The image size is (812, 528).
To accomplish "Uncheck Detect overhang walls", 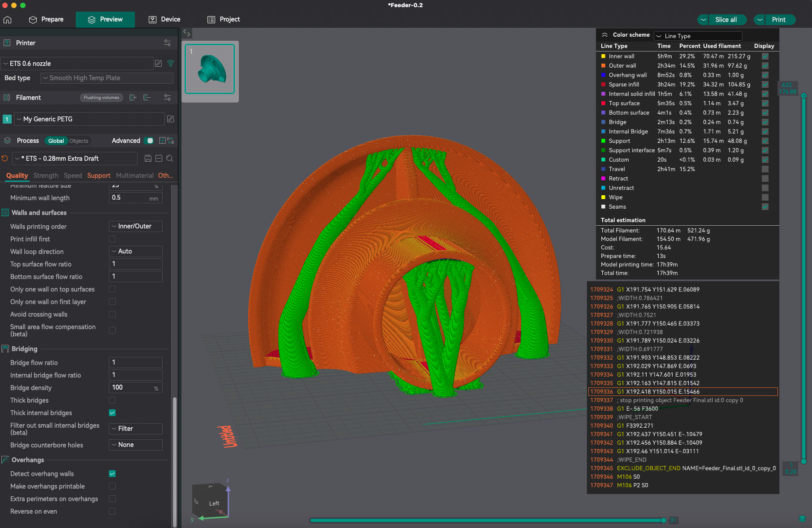I will point(112,474).
